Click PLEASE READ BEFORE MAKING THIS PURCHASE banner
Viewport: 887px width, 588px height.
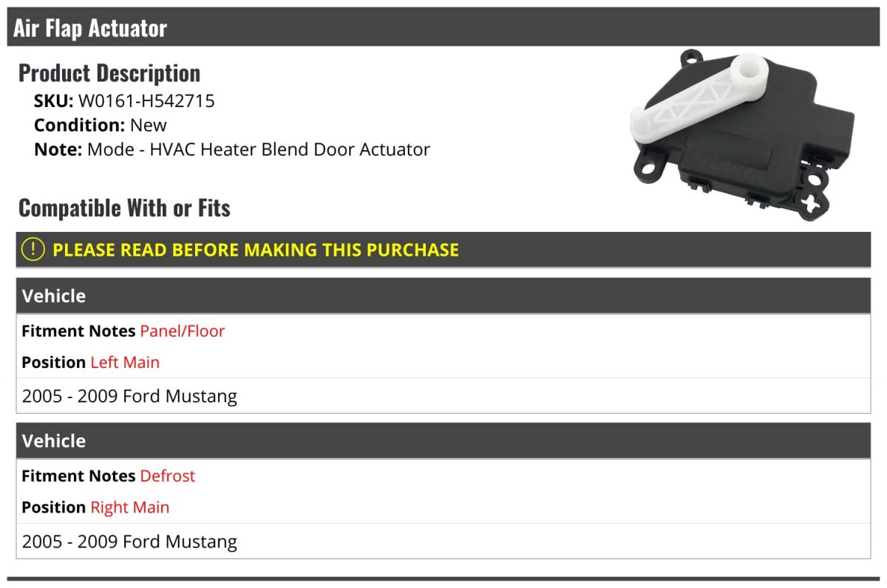coord(443,250)
